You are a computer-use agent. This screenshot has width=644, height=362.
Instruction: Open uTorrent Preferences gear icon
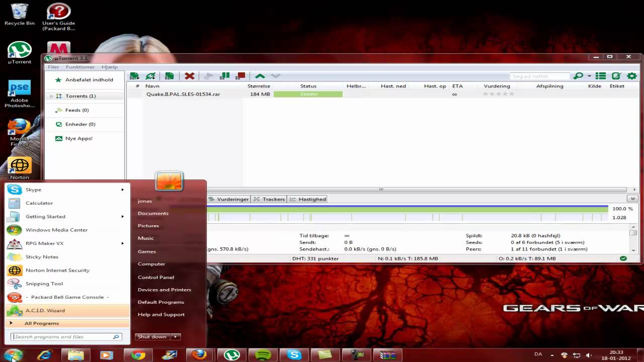[632, 76]
